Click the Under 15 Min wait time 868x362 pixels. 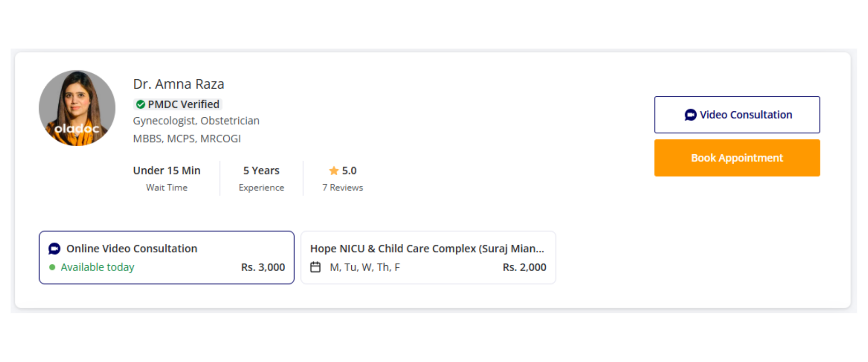(x=166, y=171)
